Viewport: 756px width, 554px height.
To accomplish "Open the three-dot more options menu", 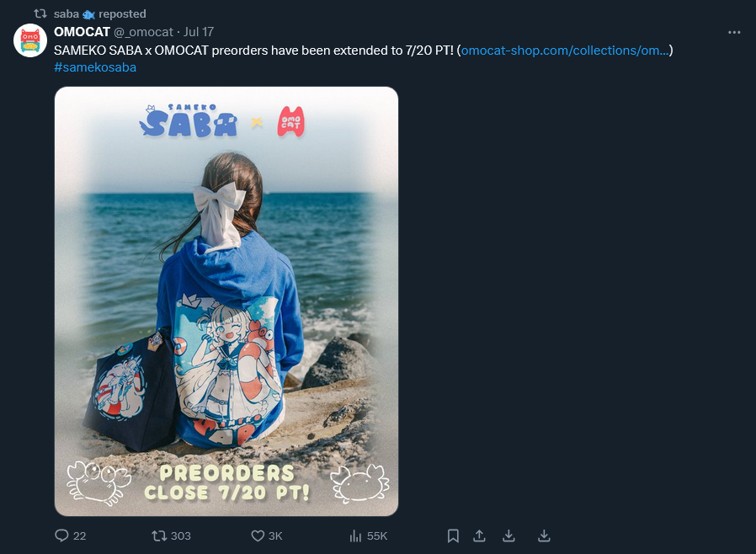I will 734,32.
